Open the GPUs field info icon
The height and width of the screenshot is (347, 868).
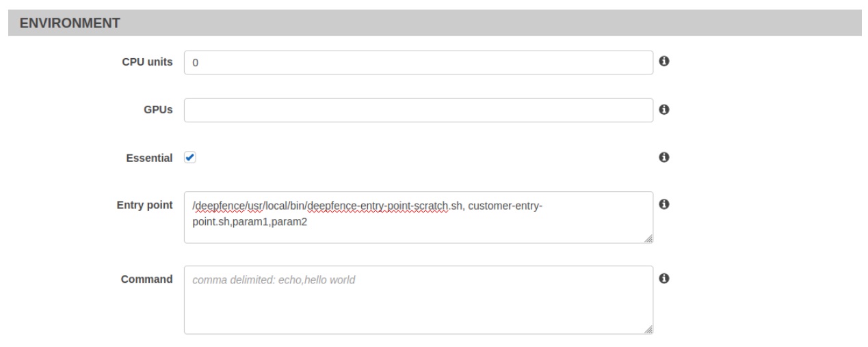point(663,109)
